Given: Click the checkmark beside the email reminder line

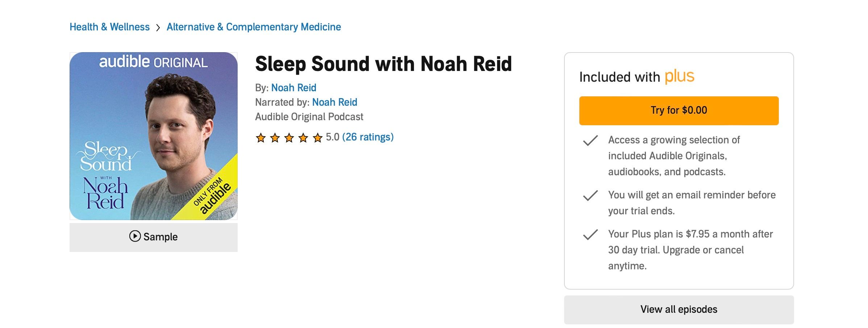Looking at the screenshot, I should click(x=590, y=195).
